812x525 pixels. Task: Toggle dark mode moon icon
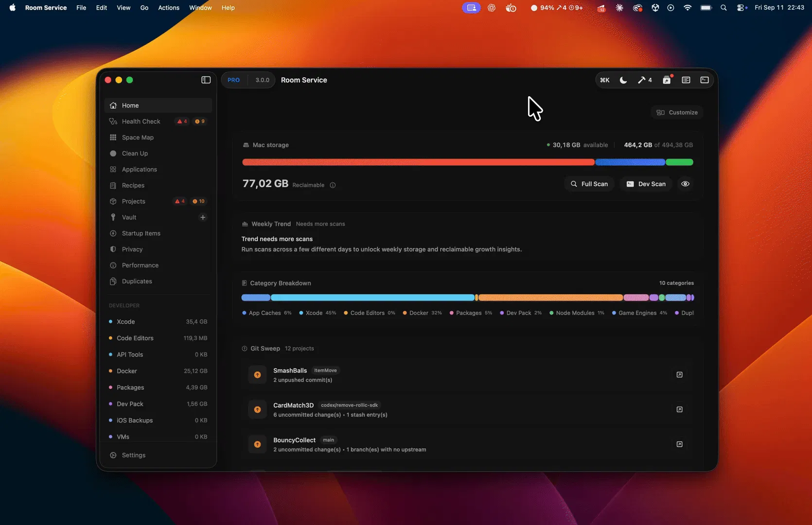[623, 80]
